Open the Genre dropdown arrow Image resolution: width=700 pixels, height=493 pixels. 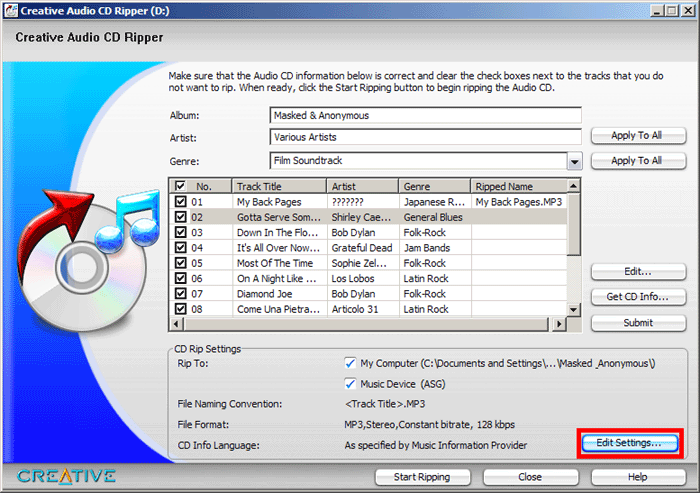(x=575, y=161)
